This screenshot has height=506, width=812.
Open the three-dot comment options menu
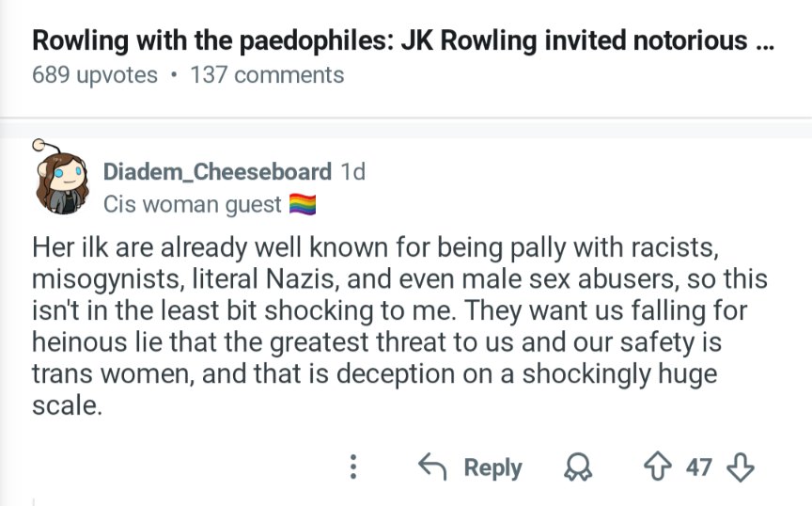[x=353, y=466]
